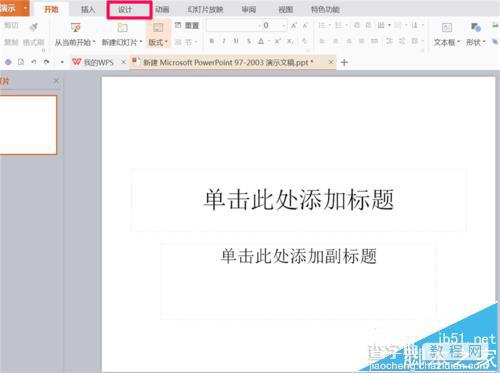The height and width of the screenshot is (373, 500).
Task: Expand the 从当前开始 dropdown arrow
Action: pos(94,42)
